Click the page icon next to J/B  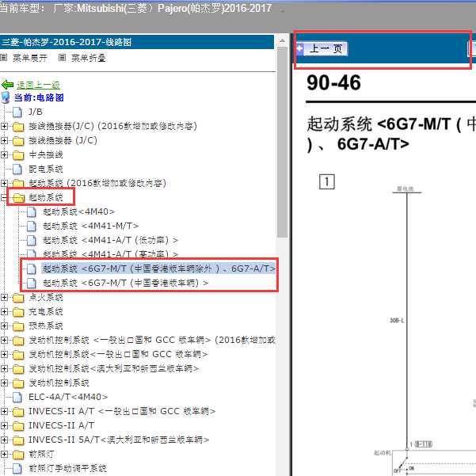pos(17,112)
